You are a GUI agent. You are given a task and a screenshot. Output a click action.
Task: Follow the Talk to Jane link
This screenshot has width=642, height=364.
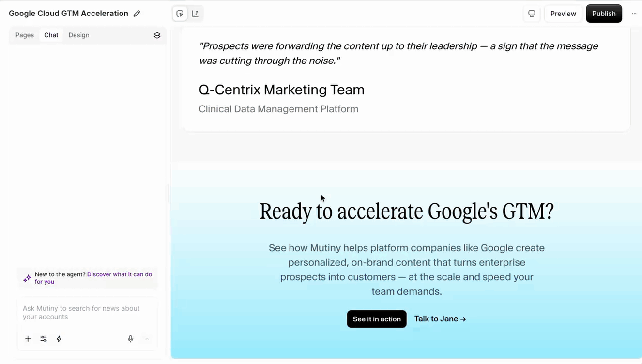[440, 319]
